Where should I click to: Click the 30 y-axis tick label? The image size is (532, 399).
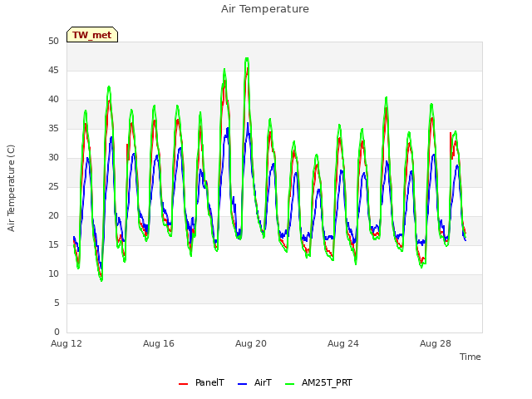[53, 158]
